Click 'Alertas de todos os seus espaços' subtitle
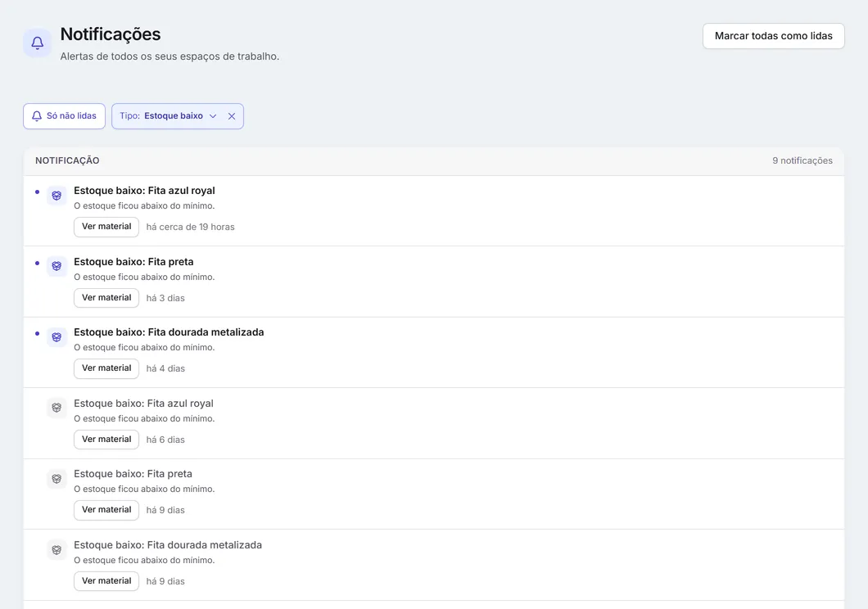Screen dimensions: 868x609 (170, 56)
